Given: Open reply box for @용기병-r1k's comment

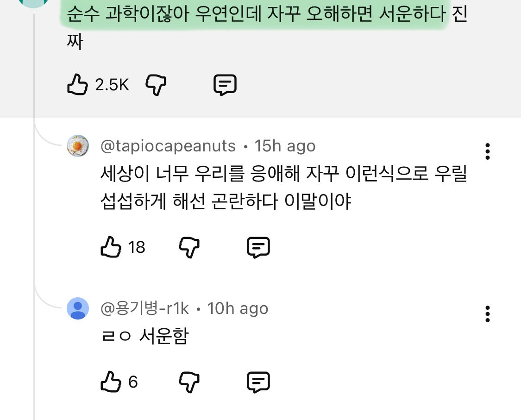Looking at the screenshot, I should click(x=258, y=382).
